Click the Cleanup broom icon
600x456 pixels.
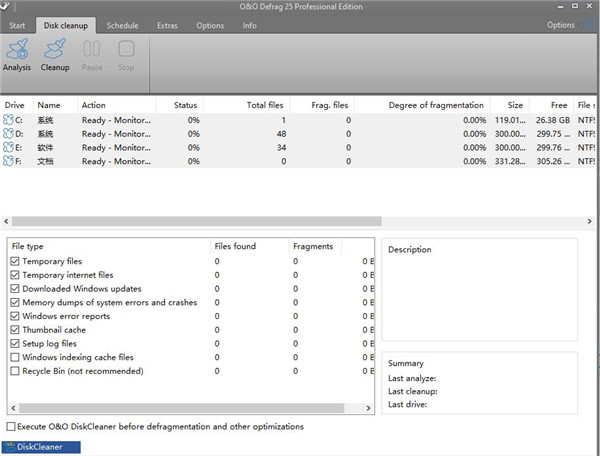click(x=55, y=50)
